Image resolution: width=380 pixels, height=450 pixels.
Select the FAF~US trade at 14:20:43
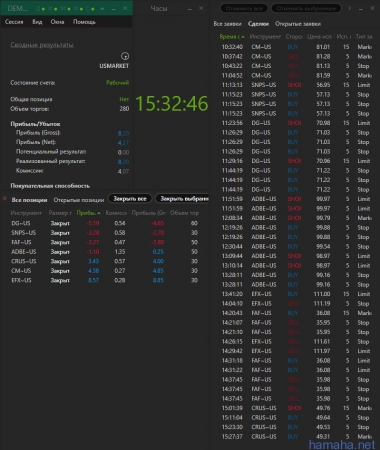tap(296, 313)
